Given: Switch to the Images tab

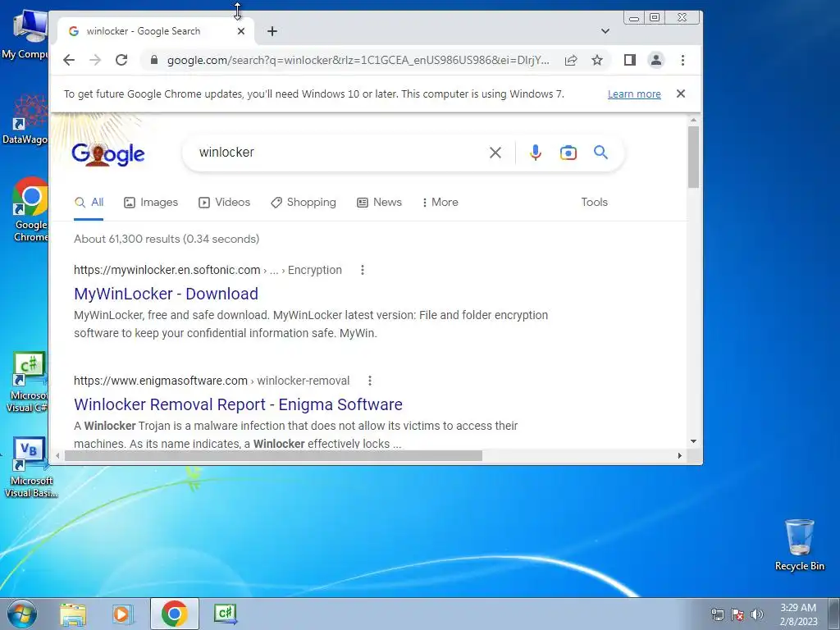Looking at the screenshot, I should click(x=151, y=203).
